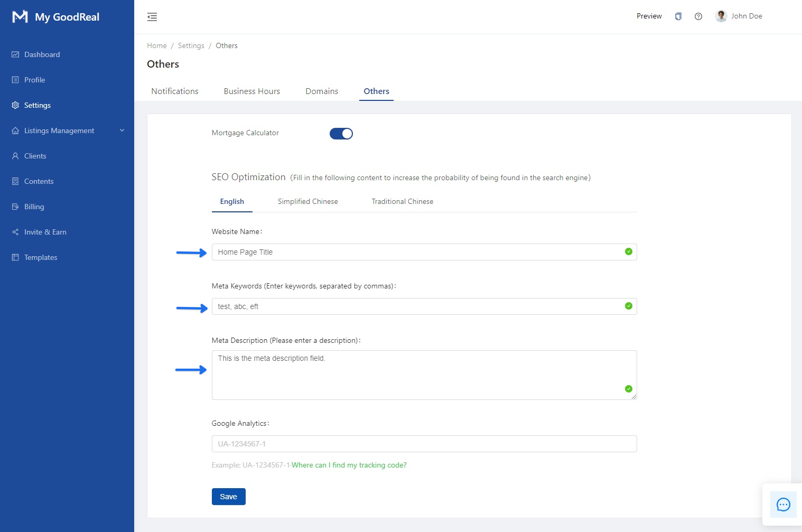Collapse the sidebar with the menu fold icon

(152, 17)
